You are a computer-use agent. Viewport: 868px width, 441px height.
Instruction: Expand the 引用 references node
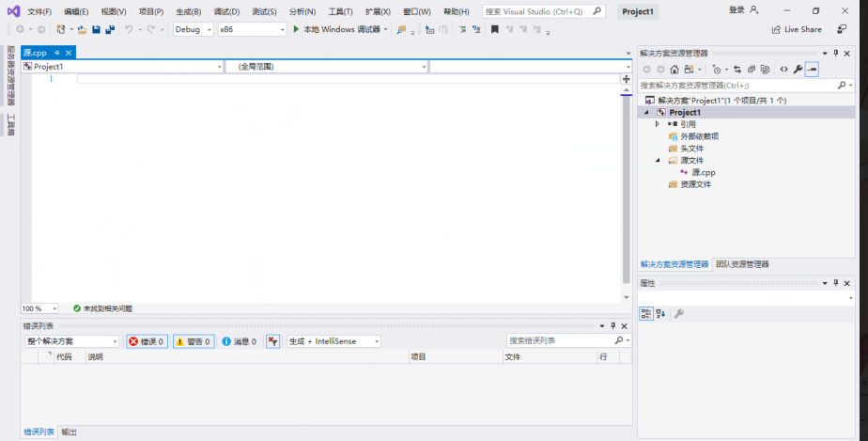[x=657, y=124]
